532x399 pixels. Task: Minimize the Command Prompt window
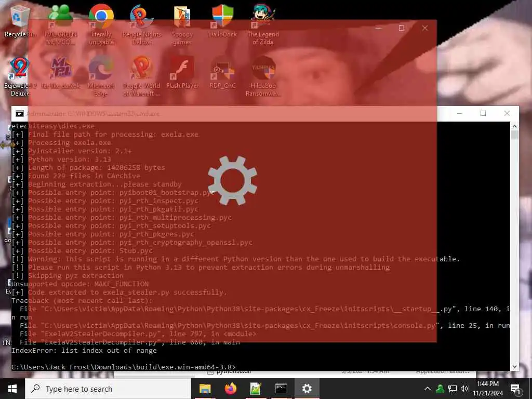pos(460,113)
